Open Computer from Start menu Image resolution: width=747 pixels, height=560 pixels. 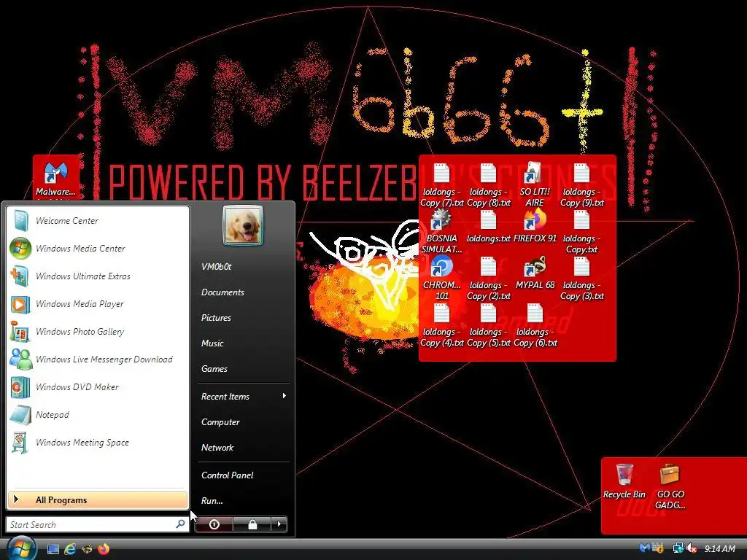click(243, 422)
